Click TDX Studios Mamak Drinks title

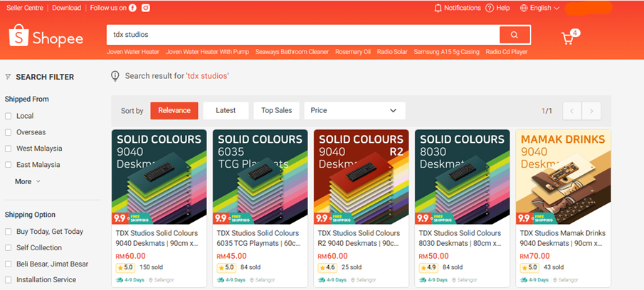click(563, 238)
